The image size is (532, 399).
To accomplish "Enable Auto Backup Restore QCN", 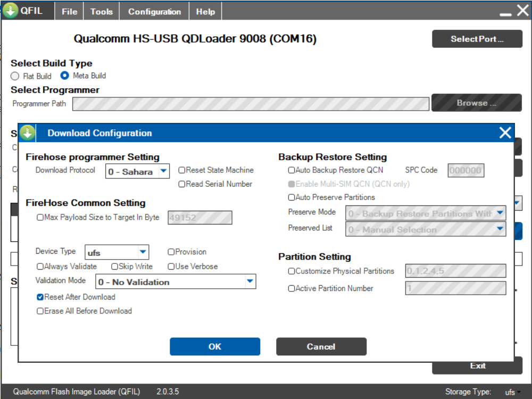I will (292, 170).
